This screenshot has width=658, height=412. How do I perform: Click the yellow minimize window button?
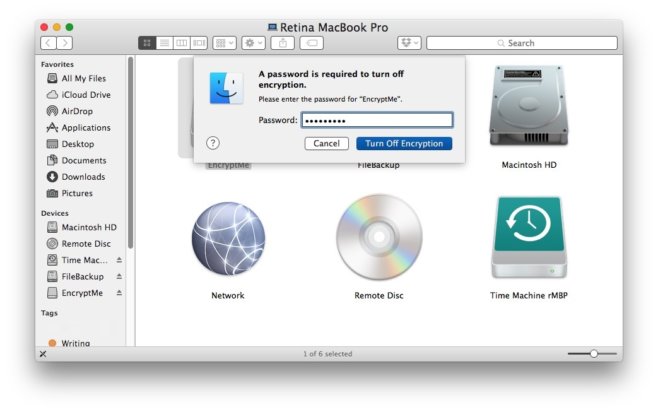[x=57, y=27]
